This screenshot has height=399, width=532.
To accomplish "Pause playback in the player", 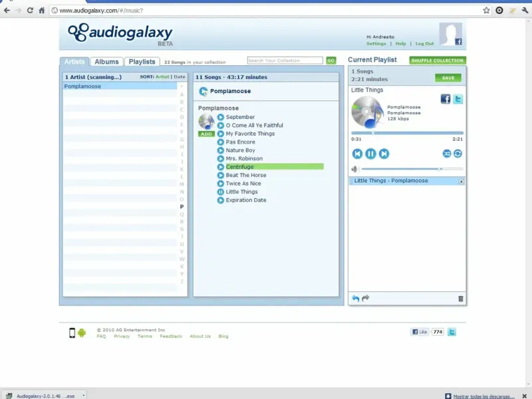I will coord(370,154).
